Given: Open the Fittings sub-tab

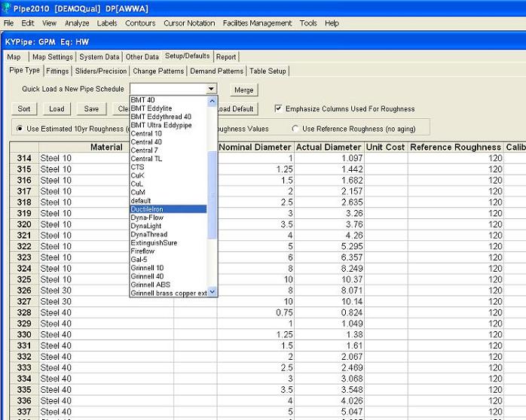Looking at the screenshot, I should (x=57, y=71).
